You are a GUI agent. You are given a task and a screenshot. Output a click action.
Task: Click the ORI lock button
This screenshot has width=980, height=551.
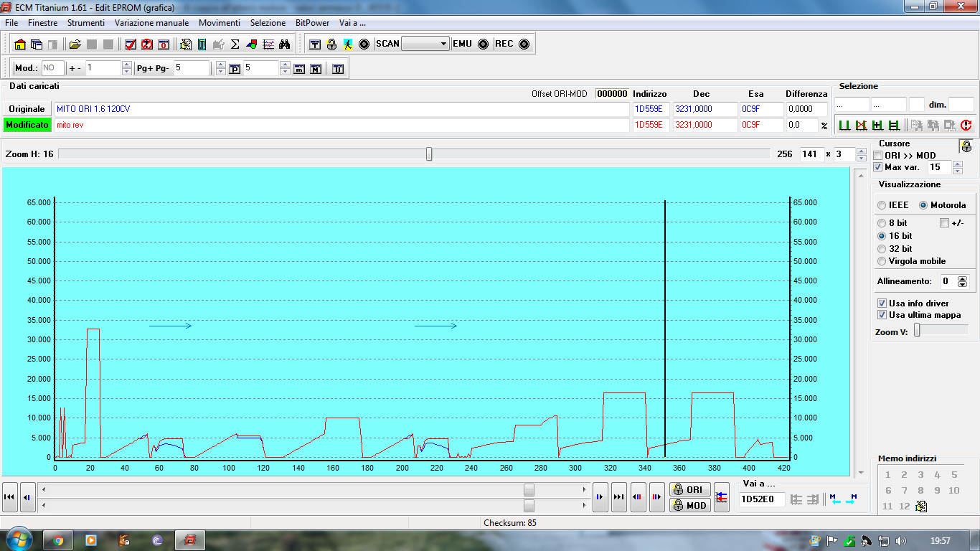[x=689, y=489]
